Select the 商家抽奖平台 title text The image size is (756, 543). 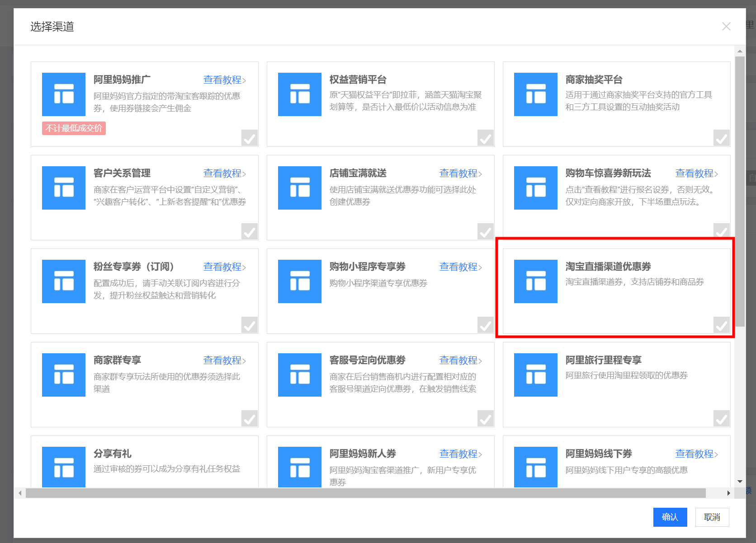pyautogui.click(x=594, y=80)
